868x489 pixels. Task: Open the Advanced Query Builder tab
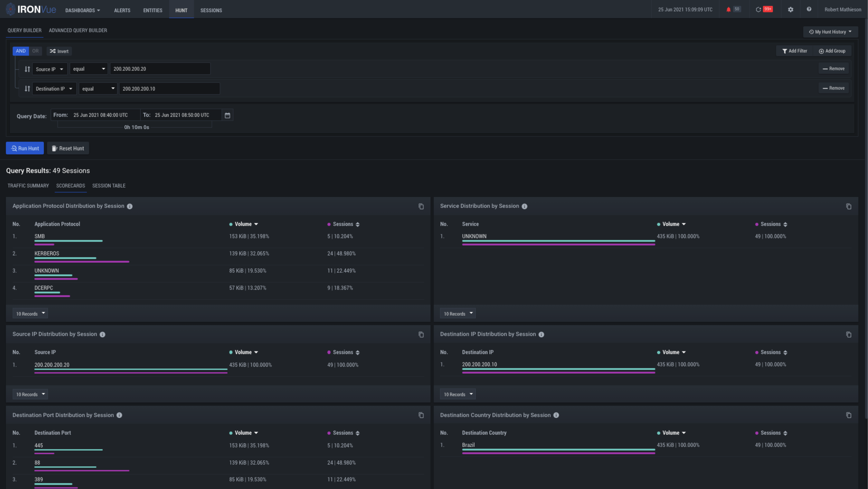pos(78,30)
